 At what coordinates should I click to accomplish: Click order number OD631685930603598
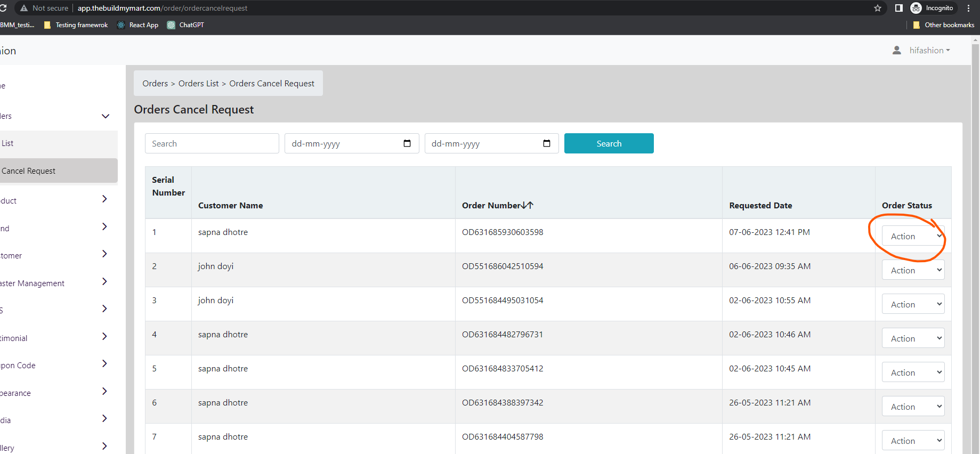503,232
